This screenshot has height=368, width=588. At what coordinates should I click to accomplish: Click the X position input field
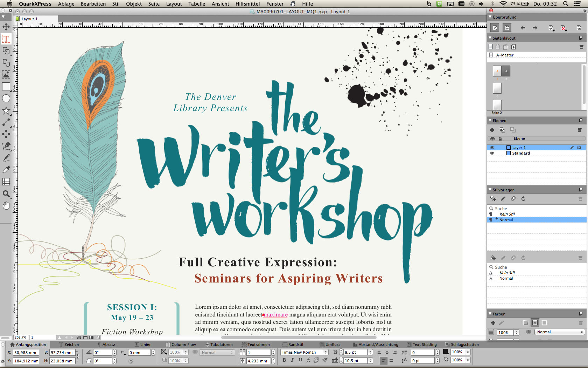[x=26, y=353]
